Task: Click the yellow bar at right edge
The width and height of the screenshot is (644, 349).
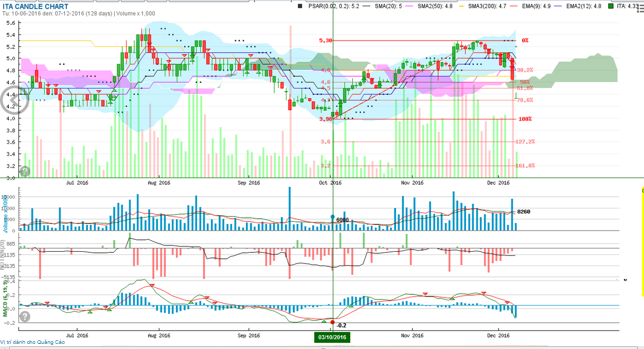Action: click(x=642, y=242)
